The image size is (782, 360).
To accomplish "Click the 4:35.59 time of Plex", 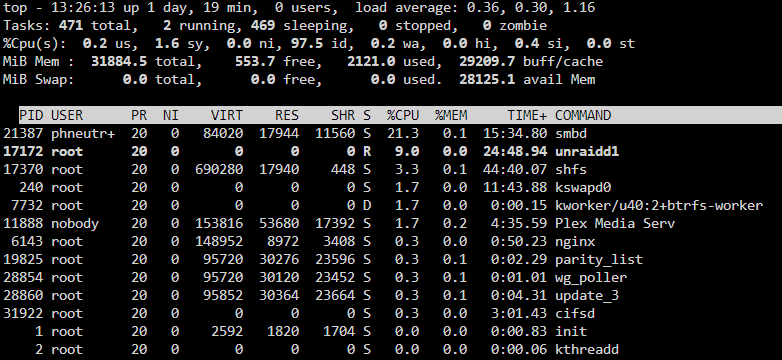I will click(x=519, y=223).
